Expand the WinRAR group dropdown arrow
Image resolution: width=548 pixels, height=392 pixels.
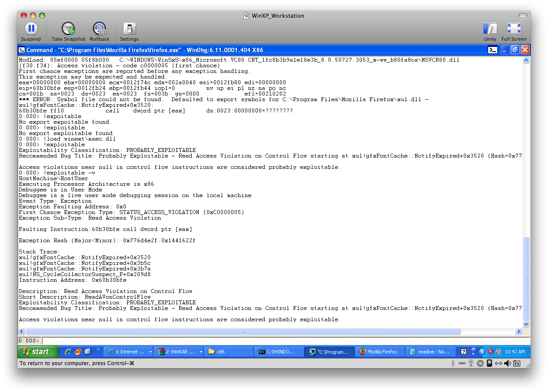click(x=201, y=352)
